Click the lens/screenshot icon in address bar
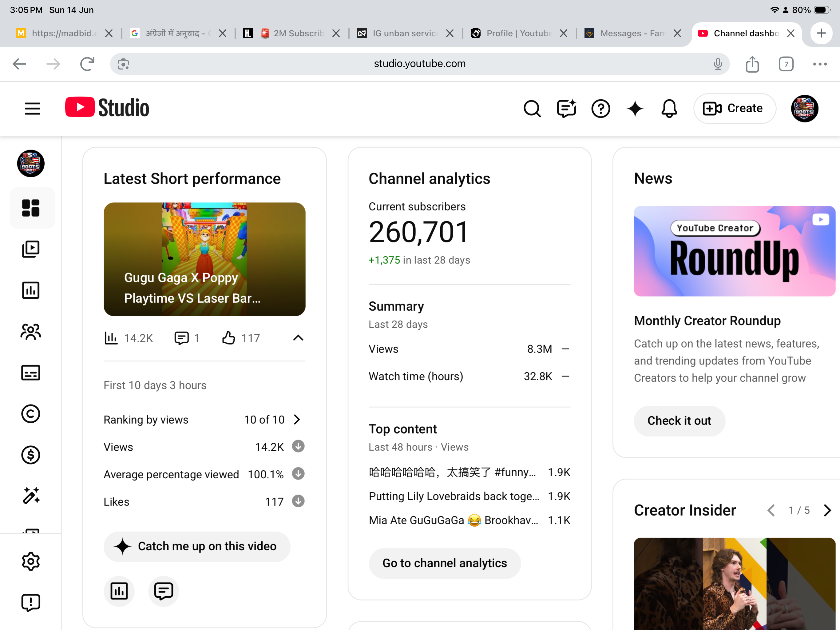 coord(123,64)
